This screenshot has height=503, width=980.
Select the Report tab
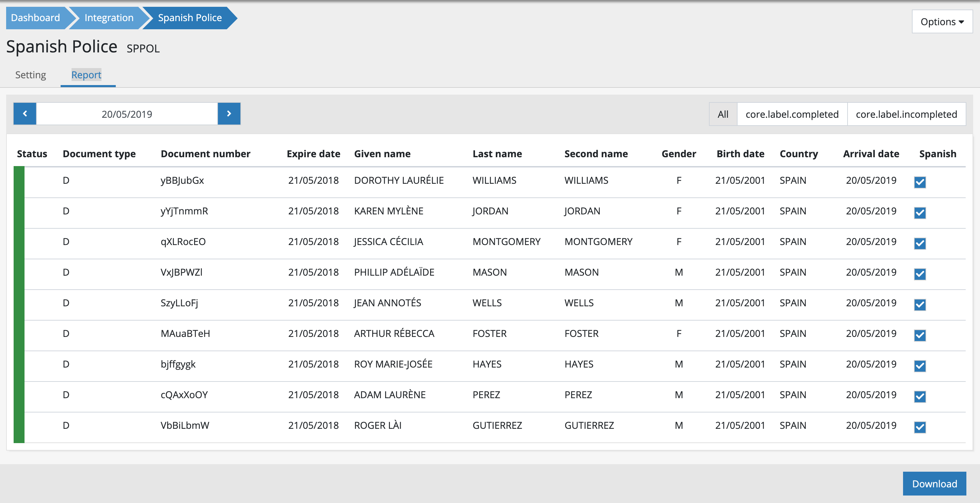[86, 75]
